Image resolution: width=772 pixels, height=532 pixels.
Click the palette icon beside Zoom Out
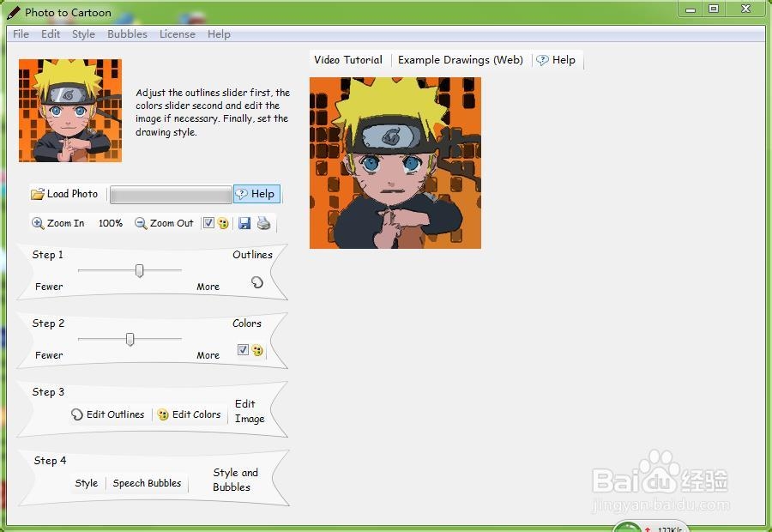223,223
